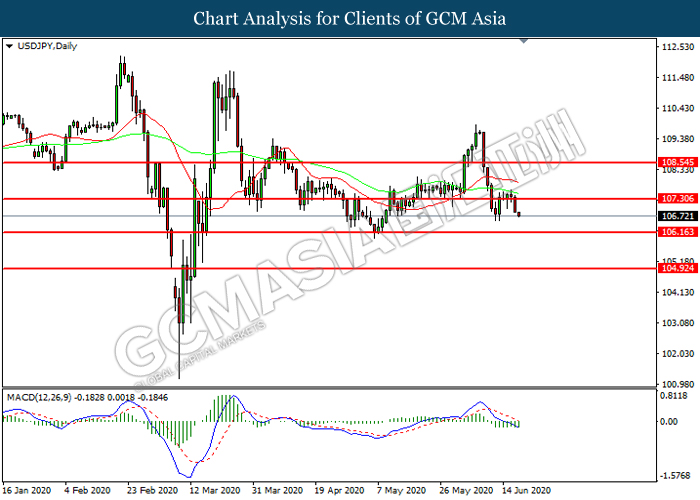Click the 102.030 price axis value
This screenshot has height=500, width=700.
(x=678, y=354)
